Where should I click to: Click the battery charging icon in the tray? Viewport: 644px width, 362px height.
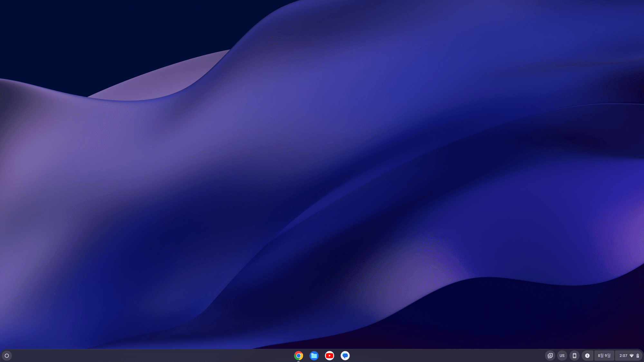(x=638, y=356)
